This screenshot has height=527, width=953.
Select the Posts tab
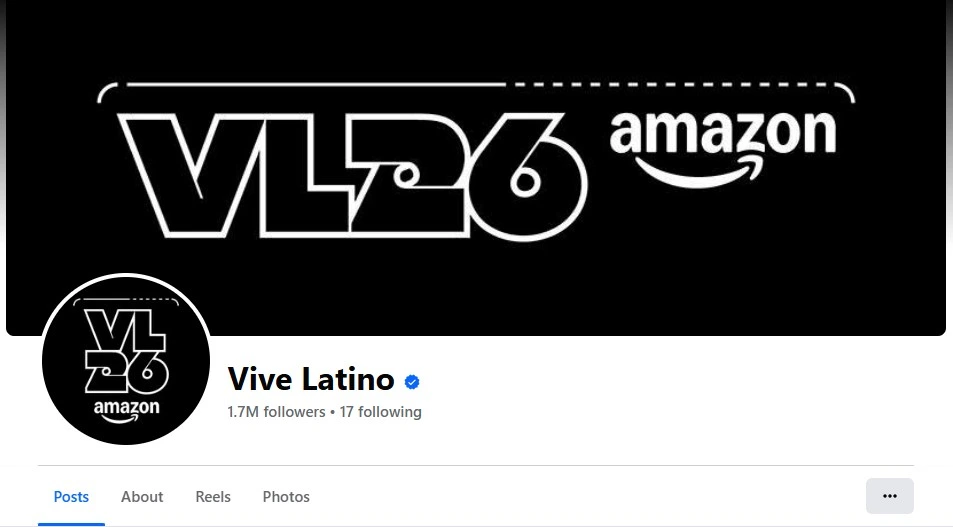tap(71, 497)
